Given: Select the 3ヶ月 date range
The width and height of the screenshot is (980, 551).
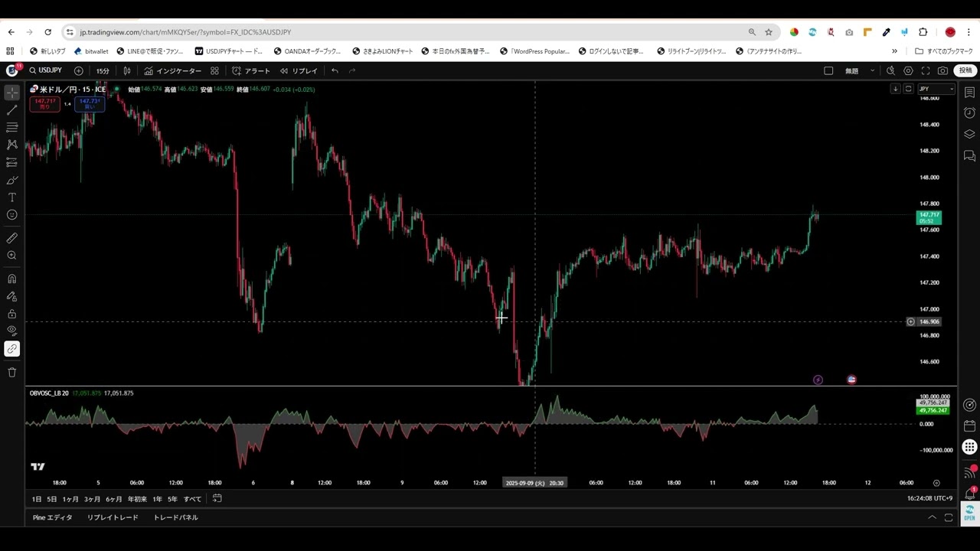Looking at the screenshot, I should (x=92, y=499).
